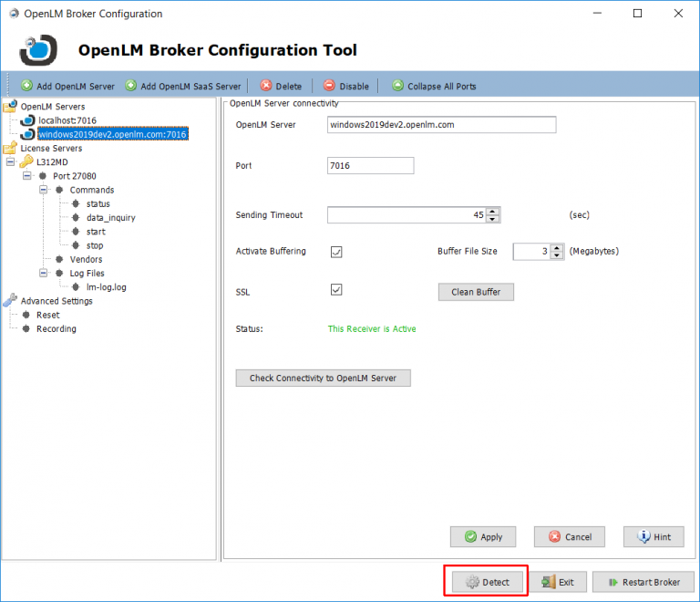Select the localhost:7016 server icon
Image resolution: width=700 pixels, height=602 pixels.
coord(27,120)
